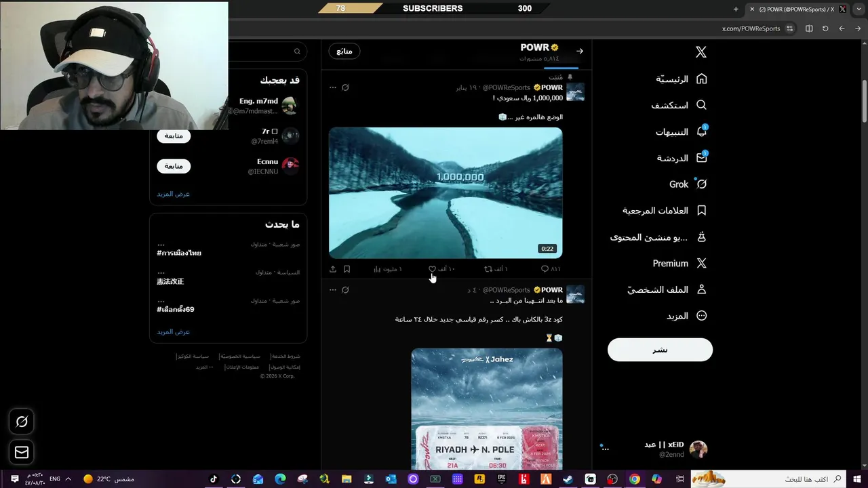Click the x.com/POWReSports address bar
868x488 pixels.
(751, 28)
